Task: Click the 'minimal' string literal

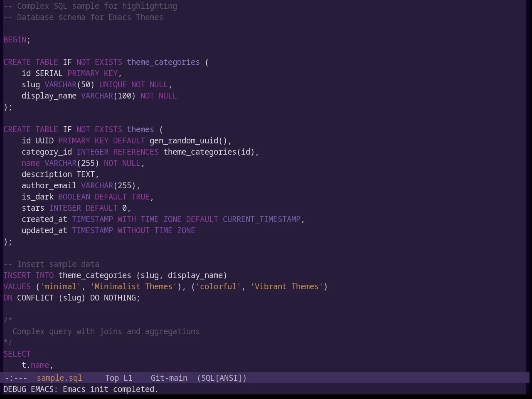Action: (60, 286)
